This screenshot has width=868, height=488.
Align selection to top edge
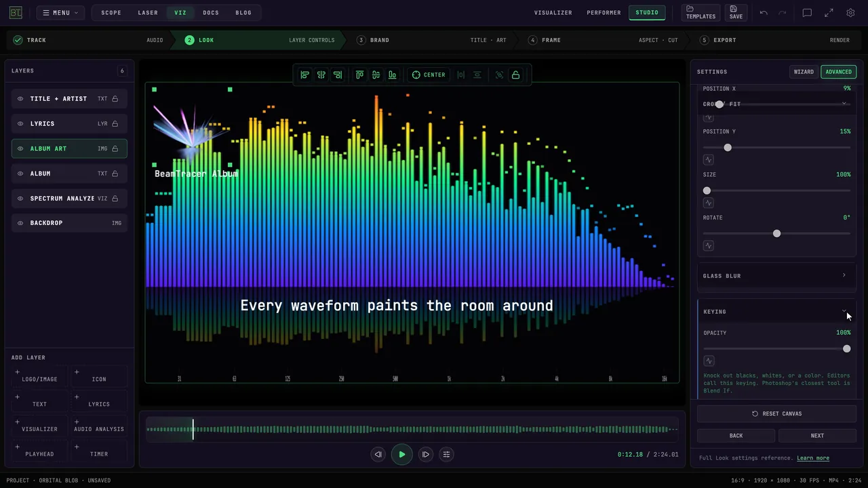tap(359, 75)
